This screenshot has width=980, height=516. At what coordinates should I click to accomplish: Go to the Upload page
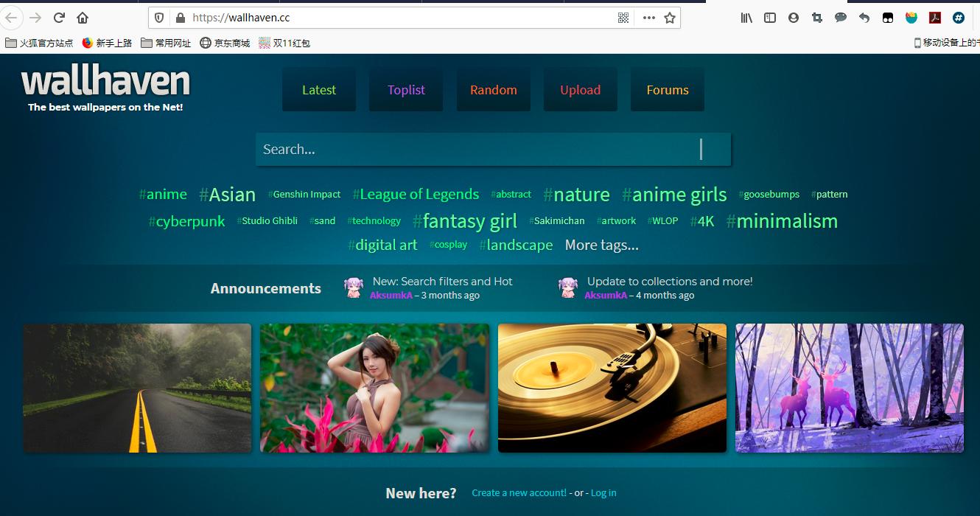(x=581, y=90)
